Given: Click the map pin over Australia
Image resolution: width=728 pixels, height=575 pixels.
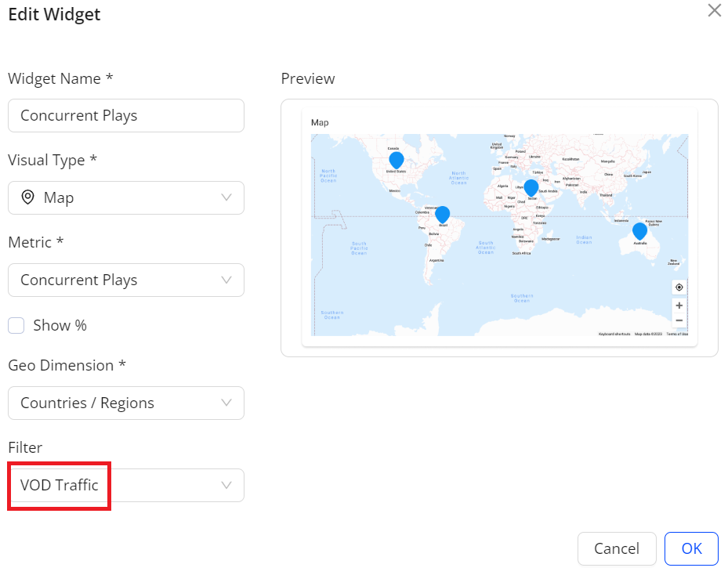Looking at the screenshot, I should [639, 230].
